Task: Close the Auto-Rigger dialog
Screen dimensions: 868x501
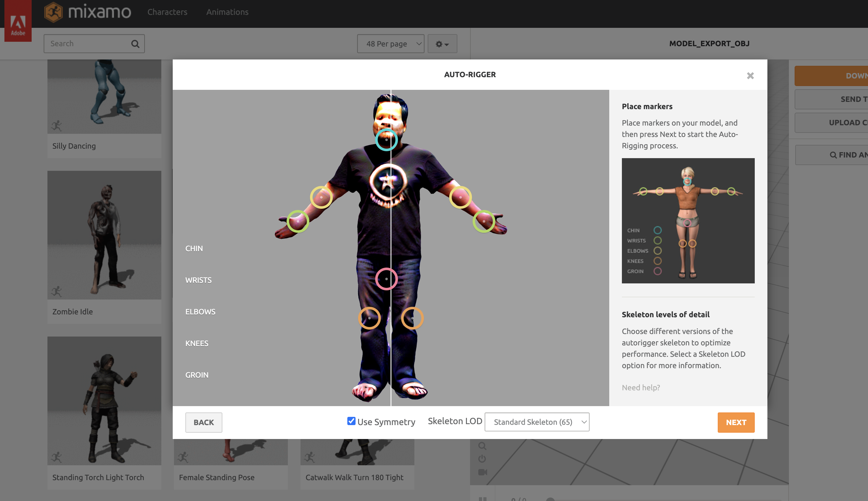Action: (750, 75)
